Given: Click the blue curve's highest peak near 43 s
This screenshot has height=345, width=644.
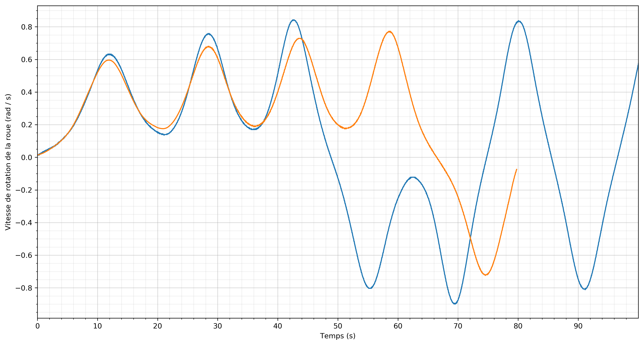Looking at the screenshot, I should (294, 20).
